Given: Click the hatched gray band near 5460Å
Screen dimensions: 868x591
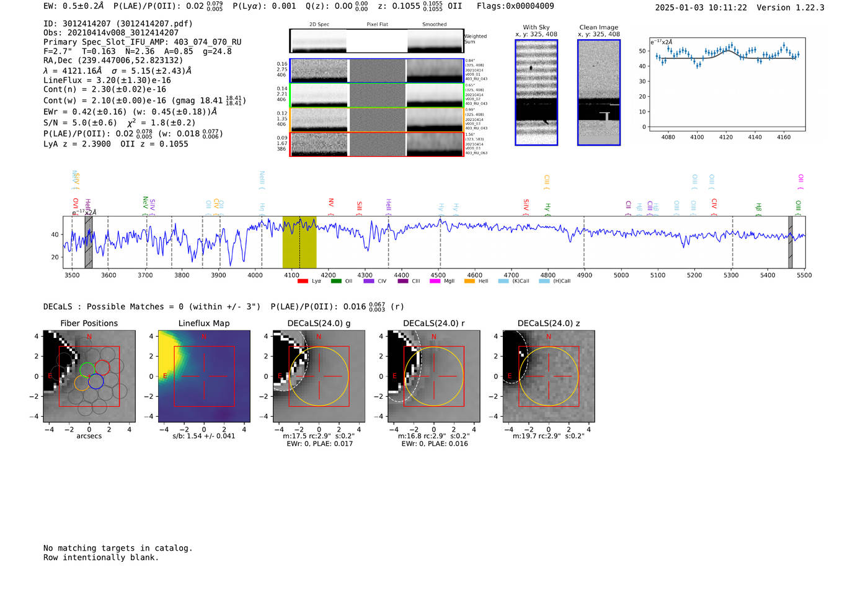Looking at the screenshot, I should (x=790, y=242).
